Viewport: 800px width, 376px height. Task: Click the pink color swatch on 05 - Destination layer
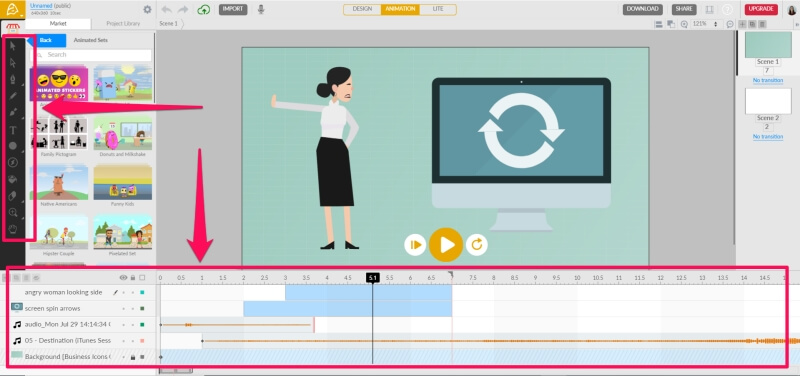coord(142,341)
